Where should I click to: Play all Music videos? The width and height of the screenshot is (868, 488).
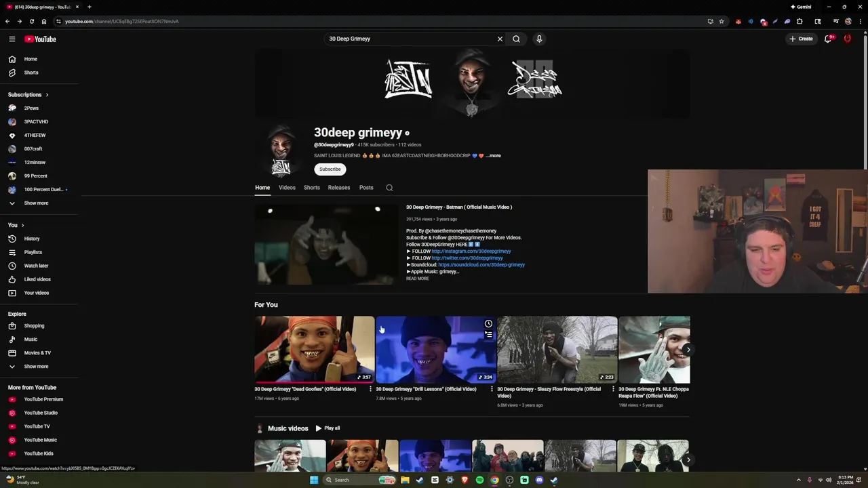(x=328, y=428)
